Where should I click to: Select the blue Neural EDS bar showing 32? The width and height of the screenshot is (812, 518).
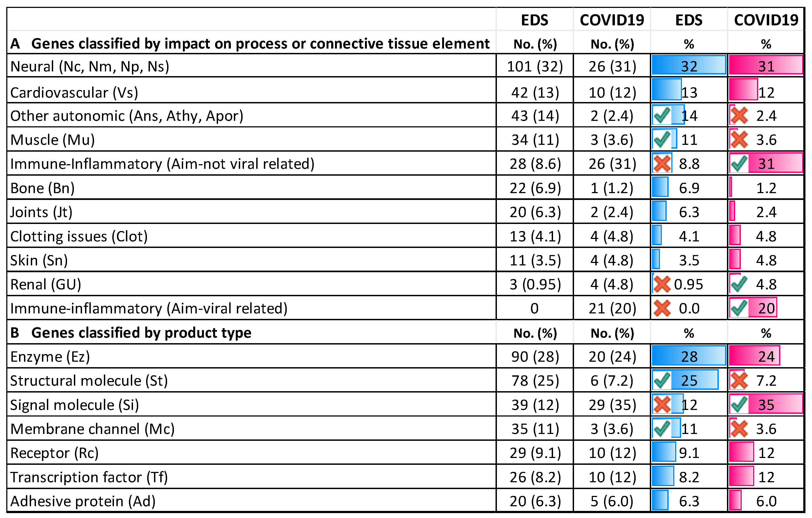coord(689,65)
